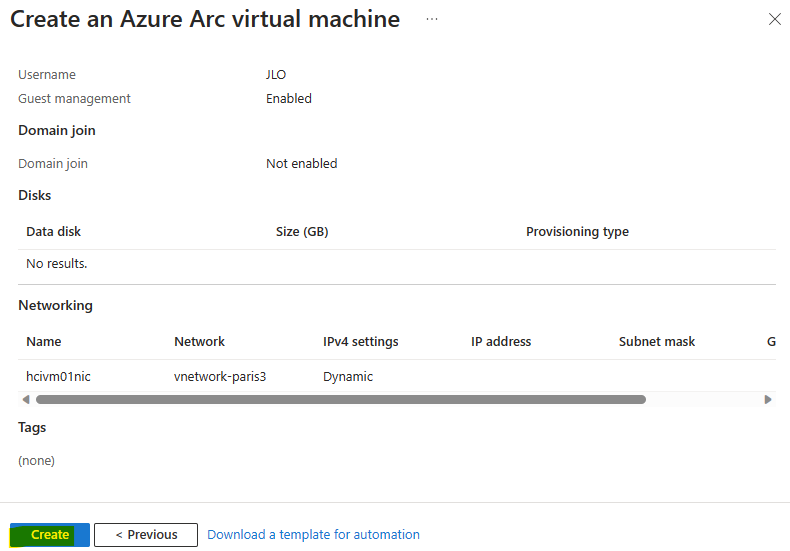Image resolution: width=790 pixels, height=551 pixels.
Task: Click the IP address column header
Action: 501,341
